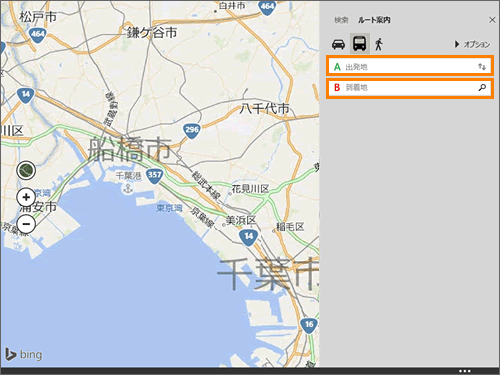
Task: Click the route 357 shield on map
Action: [x=154, y=176]
